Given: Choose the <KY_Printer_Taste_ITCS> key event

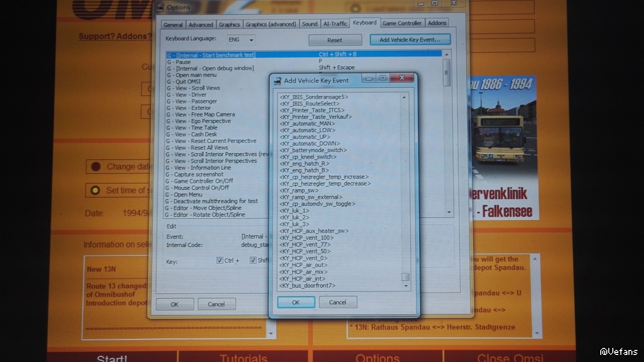Looking at the screenshot, I should point(313,110).
